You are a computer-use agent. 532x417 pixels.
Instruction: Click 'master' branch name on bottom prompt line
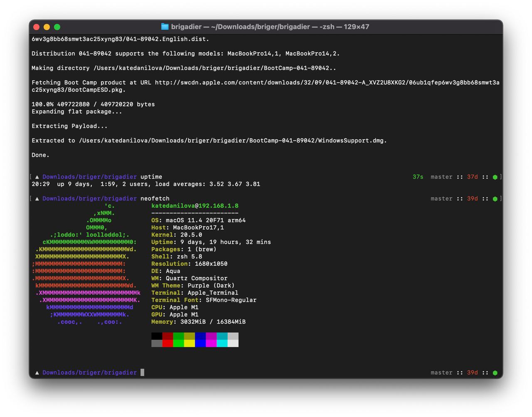pos(441,373)
